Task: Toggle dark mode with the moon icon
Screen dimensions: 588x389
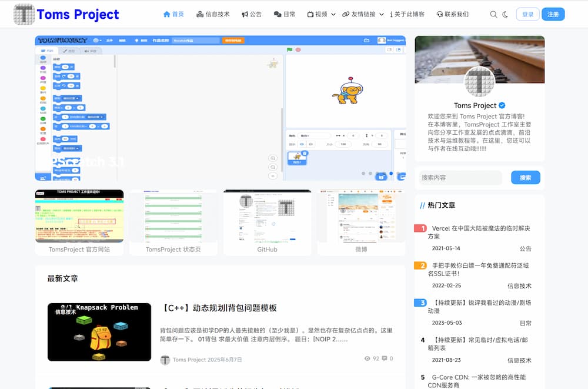Action: coord(505,14)
